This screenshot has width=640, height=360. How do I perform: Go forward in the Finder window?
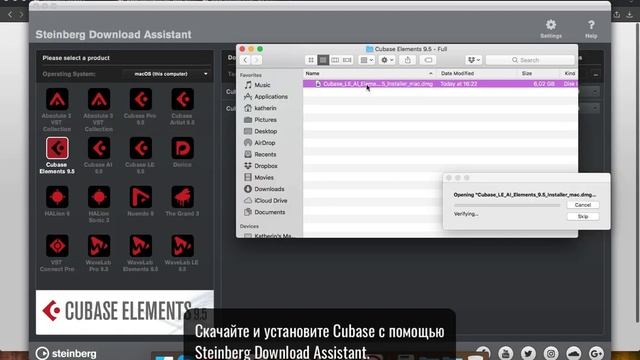pos(256,60)
